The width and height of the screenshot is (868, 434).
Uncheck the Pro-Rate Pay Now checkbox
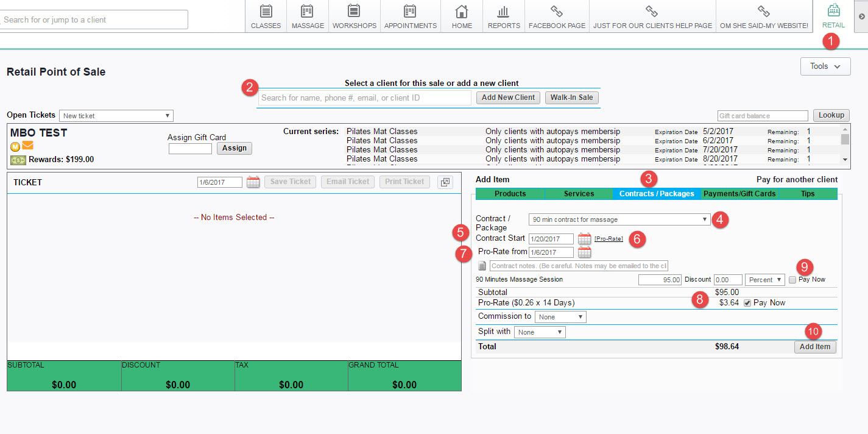[747, 303]
